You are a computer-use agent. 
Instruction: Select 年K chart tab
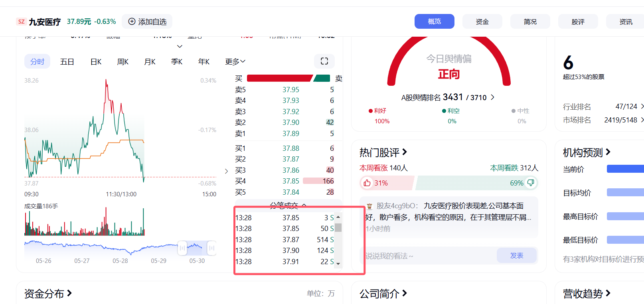(x=204, y=61)
